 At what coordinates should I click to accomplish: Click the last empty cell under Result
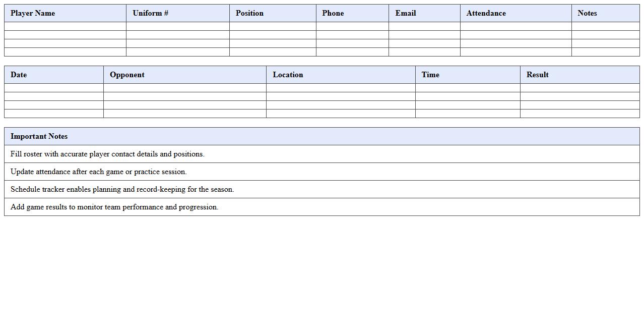(579, 114)
